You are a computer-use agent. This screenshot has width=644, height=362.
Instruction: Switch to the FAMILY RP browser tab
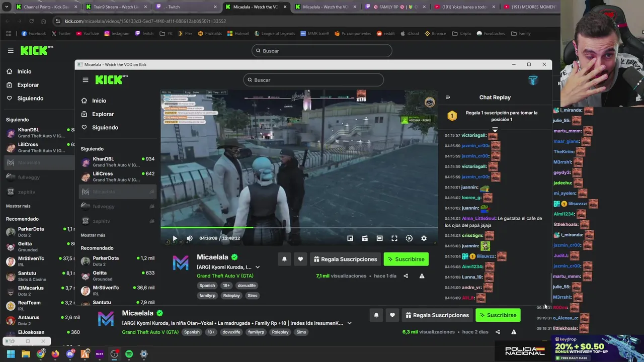[396, 7]
